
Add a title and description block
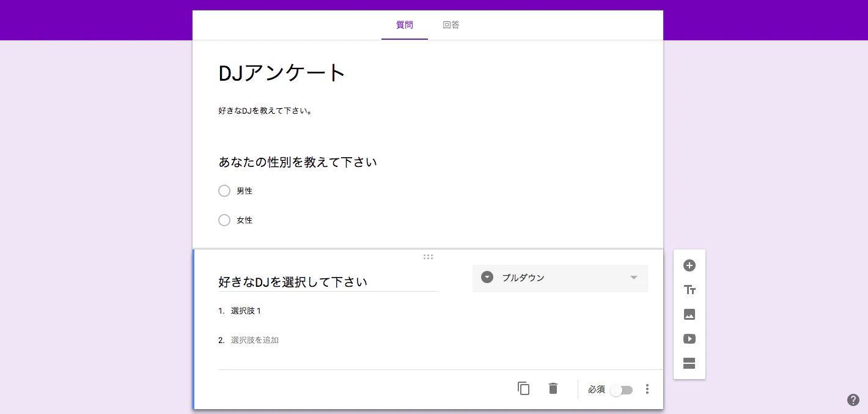[689, 290]
